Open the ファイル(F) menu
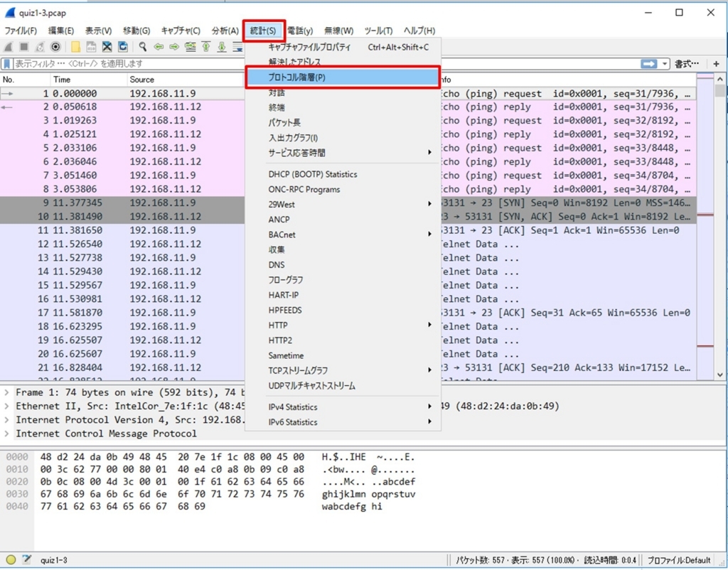Image resolution: width=728 pixels, height=570 pixels. (21, 31)
